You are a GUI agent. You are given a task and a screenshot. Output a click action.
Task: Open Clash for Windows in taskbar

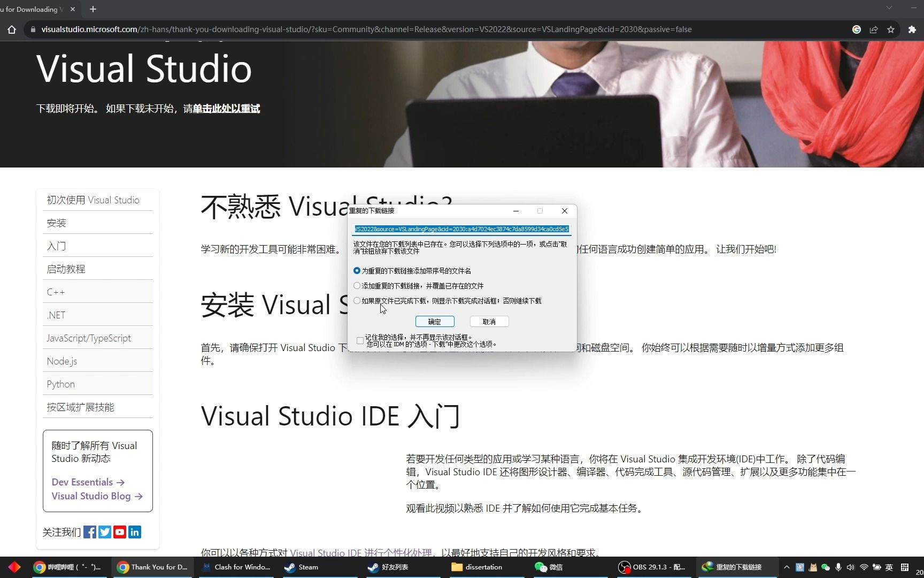237,567
